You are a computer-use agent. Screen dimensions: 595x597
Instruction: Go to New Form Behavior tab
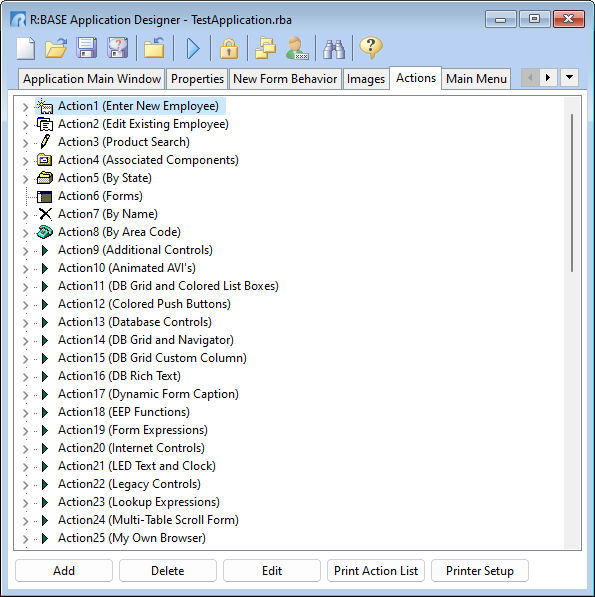285,79
